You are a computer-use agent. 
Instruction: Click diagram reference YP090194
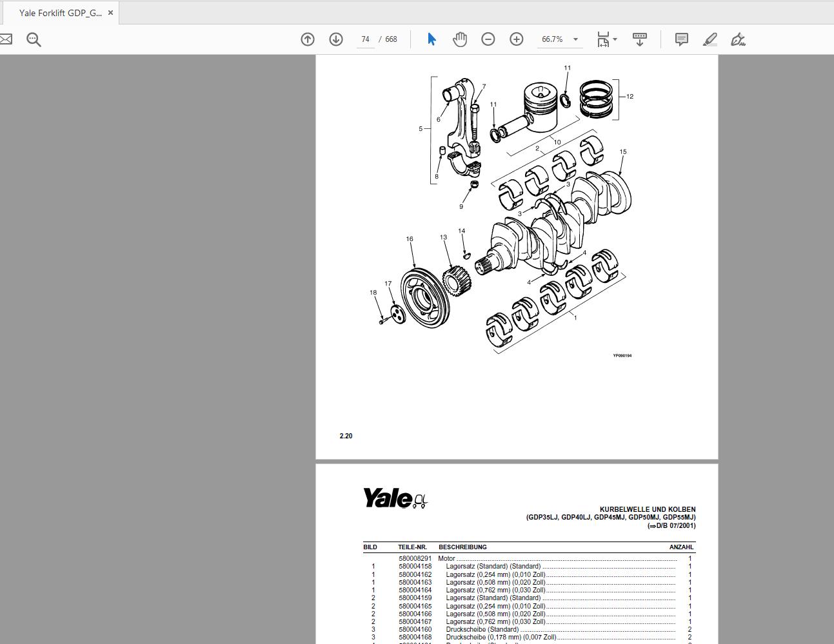tap(622, 356)
